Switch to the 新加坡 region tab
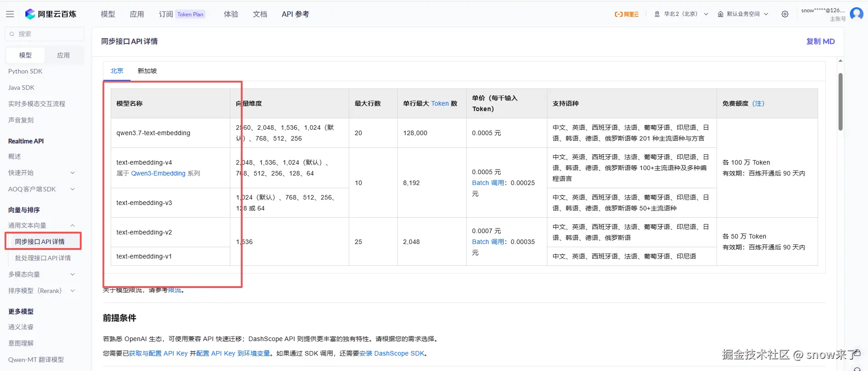Viewport: 868px width, 371px height. pyautogui.click(x=147, y=71)
